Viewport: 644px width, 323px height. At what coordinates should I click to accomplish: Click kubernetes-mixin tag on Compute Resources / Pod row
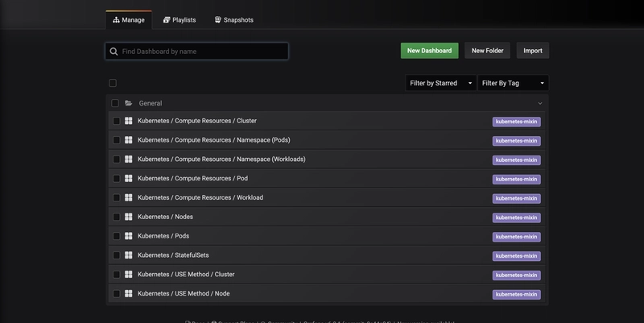pos(516,179)
